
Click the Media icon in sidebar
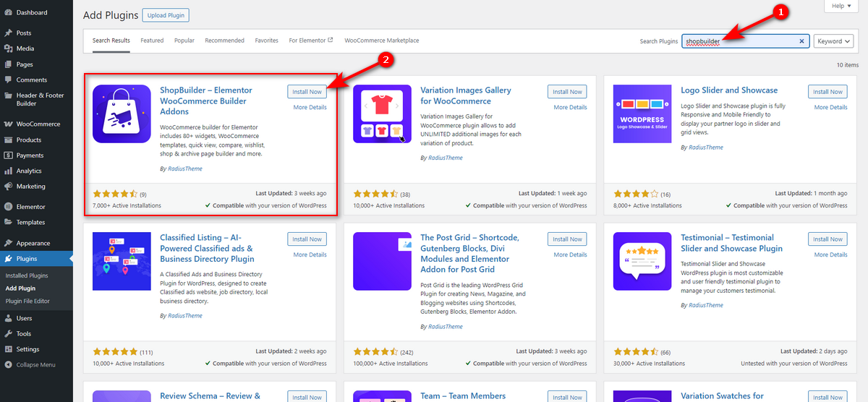click(x=8, y=48)
